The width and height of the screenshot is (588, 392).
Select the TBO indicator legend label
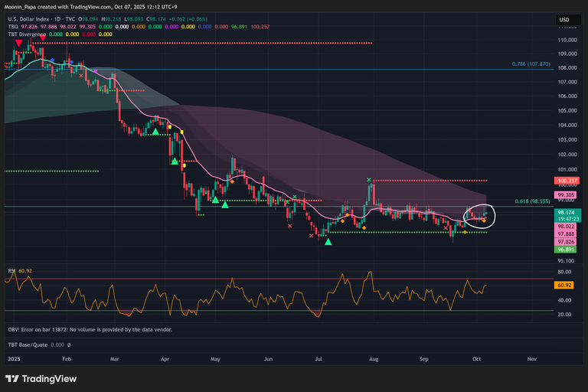coord(13,26)
